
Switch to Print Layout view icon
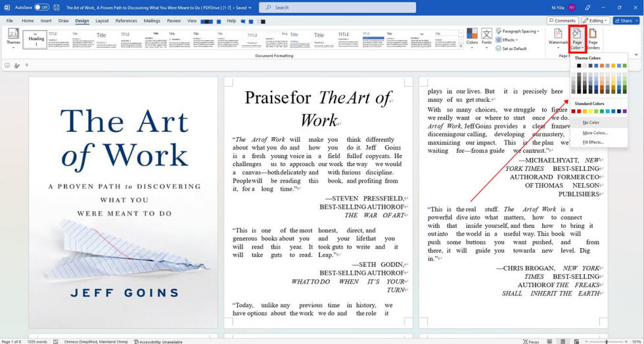click(x=563, y=341)
